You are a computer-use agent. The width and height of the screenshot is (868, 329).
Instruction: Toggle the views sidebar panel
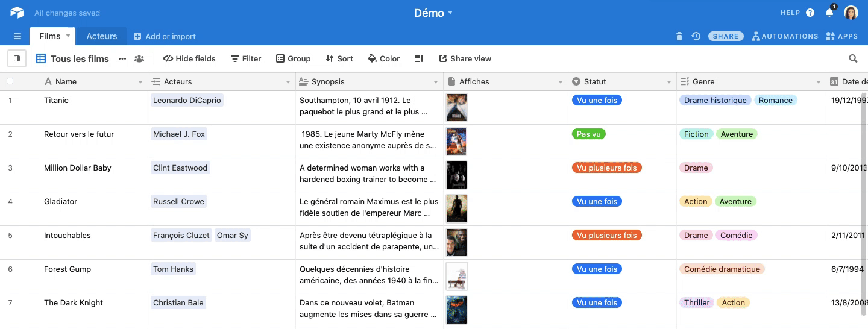pos(17,58)
